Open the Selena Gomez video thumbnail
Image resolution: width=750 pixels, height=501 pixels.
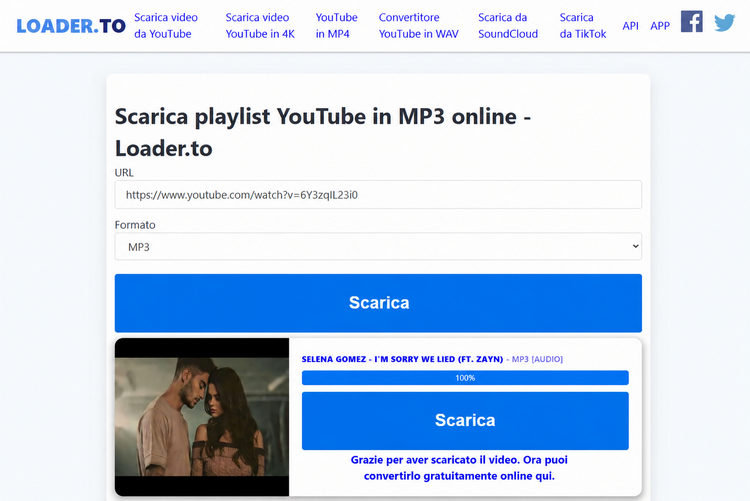coord(202,417)
